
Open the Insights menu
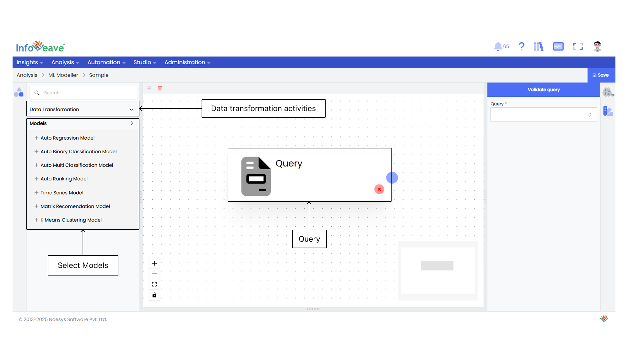click(30, 62)
